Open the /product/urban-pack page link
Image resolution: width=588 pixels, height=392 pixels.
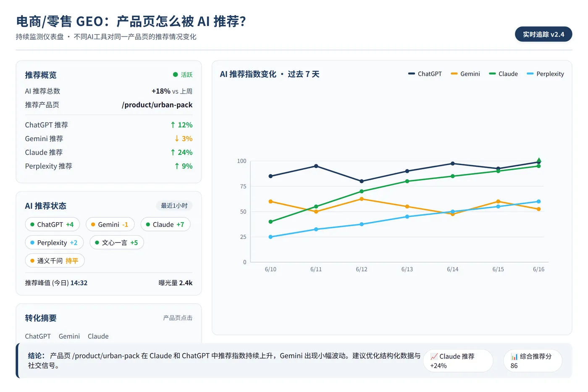point(157,105)
